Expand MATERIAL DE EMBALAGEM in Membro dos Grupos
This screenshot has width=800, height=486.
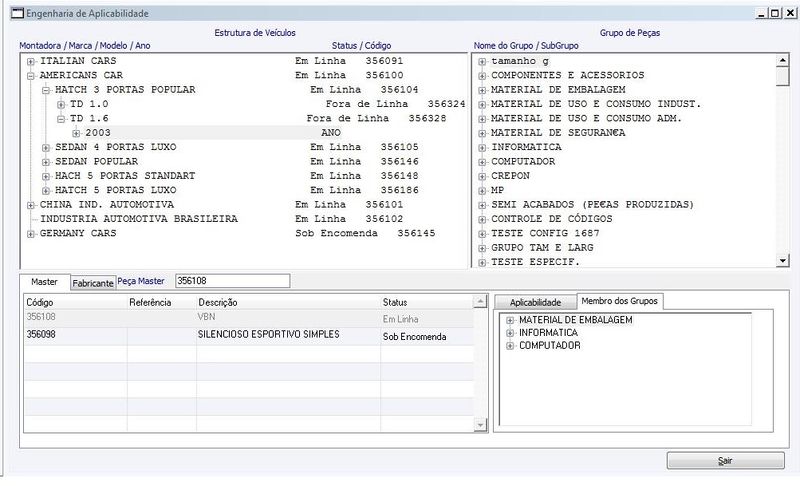pyautogui.click(x=510, y=320)
